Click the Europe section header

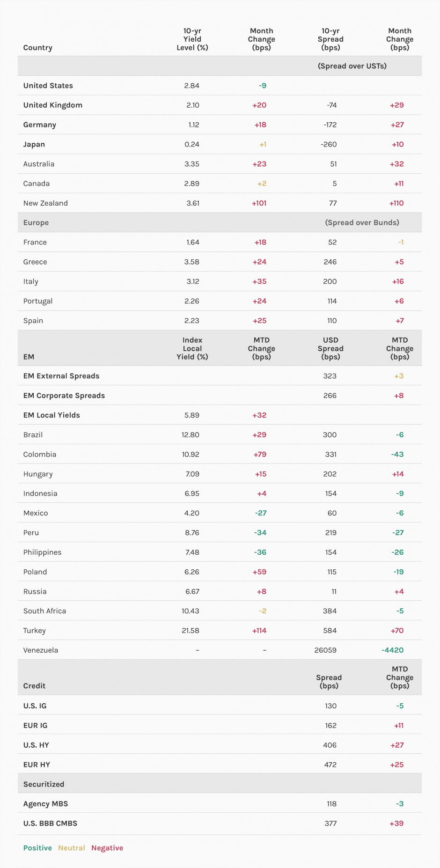tap(36, 223)
